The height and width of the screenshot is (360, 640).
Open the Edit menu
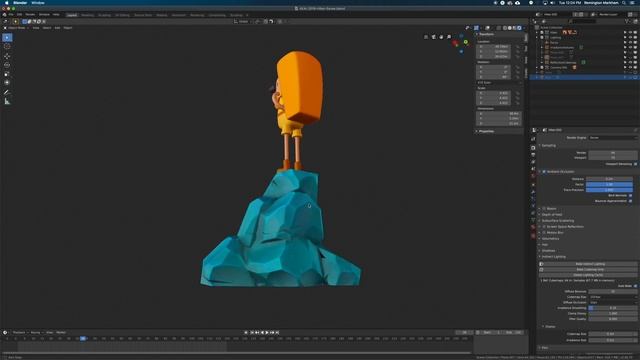coord(19,15)
